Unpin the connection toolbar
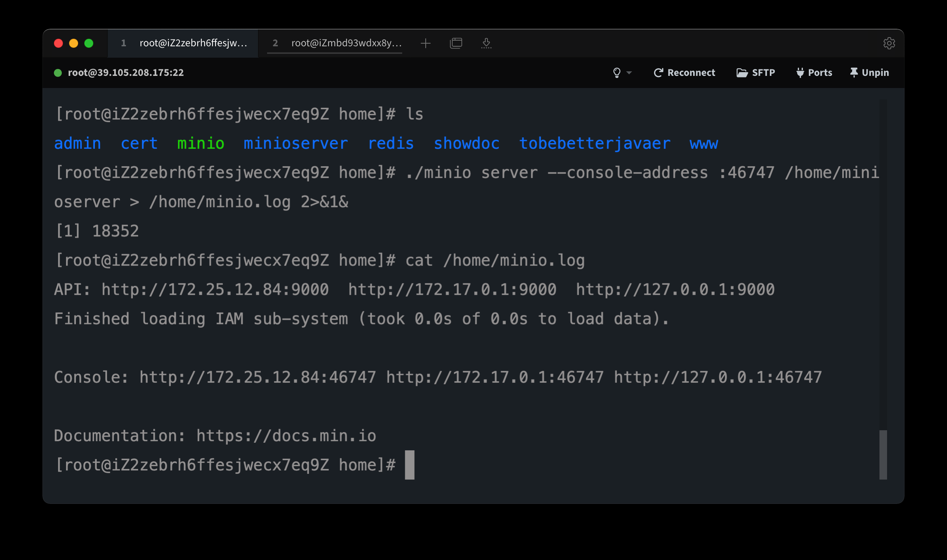The width and height of the screenshot is (947, 560). coord(870,72)
